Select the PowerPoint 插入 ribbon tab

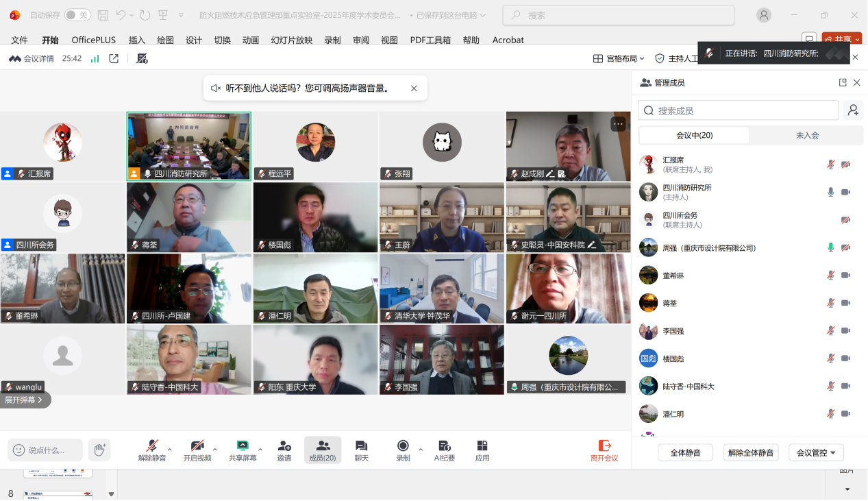tap(136, 40)
